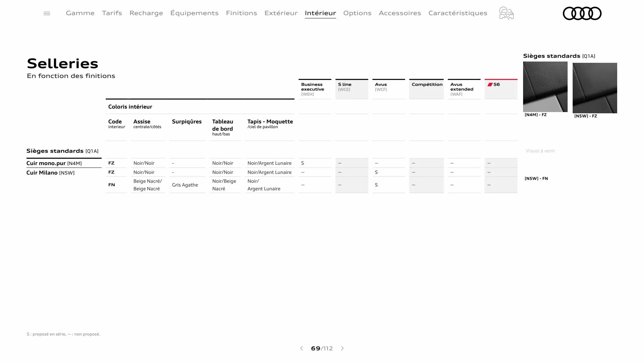Click page number 69 input field

pos(315,348)
